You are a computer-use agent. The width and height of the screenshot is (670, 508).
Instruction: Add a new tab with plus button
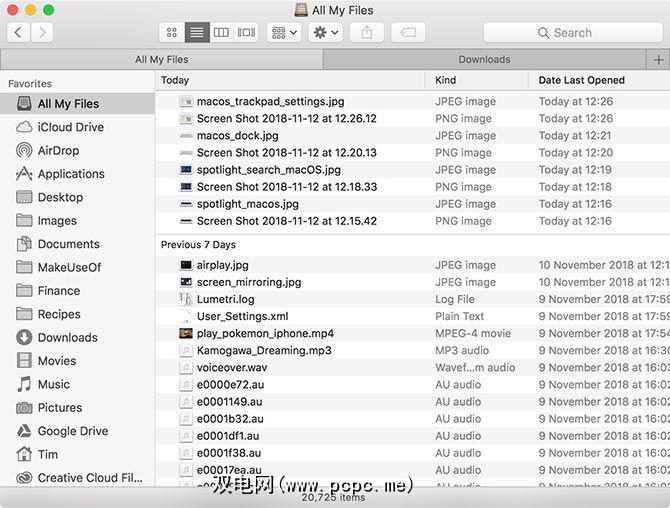pyautogui.click(x=658, y=60)
